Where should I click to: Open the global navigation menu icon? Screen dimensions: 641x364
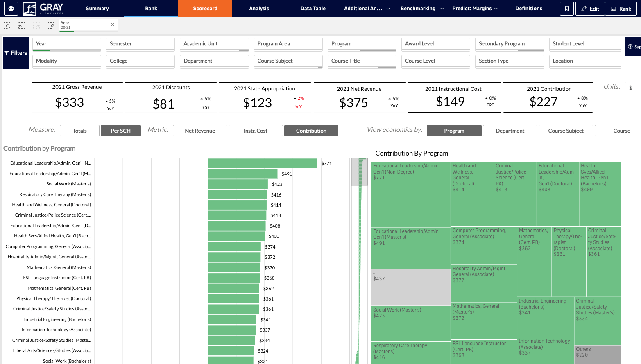tap(11, 8)
